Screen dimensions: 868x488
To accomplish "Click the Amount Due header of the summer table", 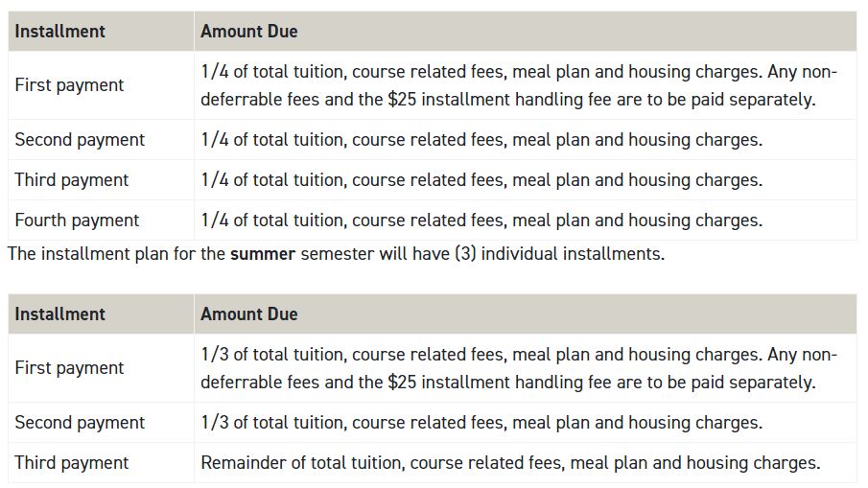I will [249, 314].
